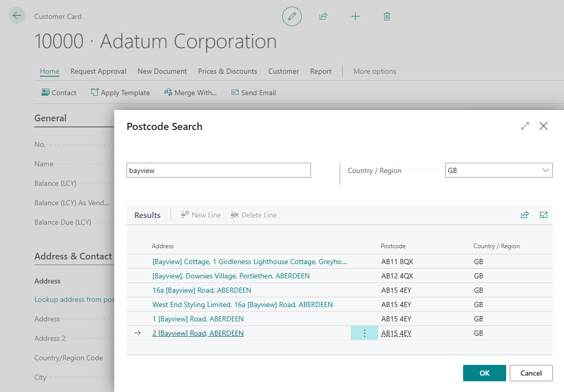Expand Postcode Search dialog to full screen
The image size is (564, 392).
(x=525, y=126)
